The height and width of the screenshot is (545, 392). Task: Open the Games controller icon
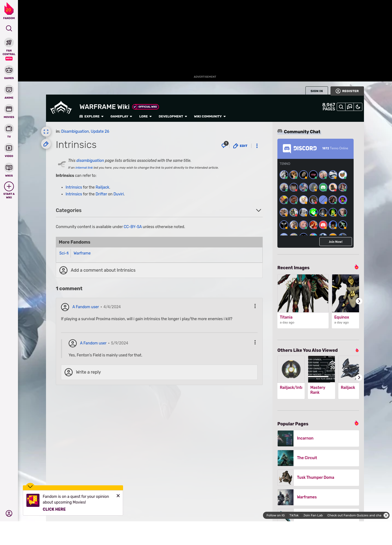(9, 70)
